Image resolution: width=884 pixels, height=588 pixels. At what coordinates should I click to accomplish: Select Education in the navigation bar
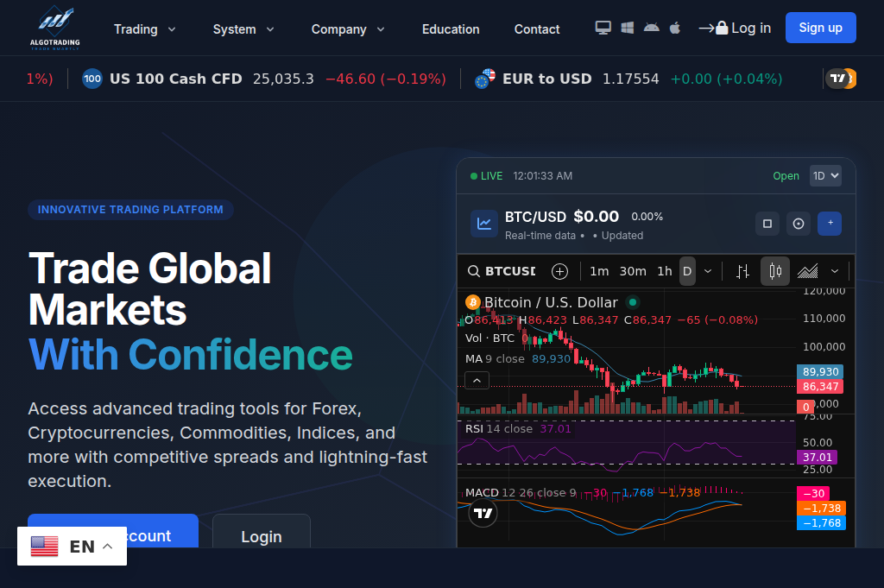pyautogui.click(x=451, y=28)
